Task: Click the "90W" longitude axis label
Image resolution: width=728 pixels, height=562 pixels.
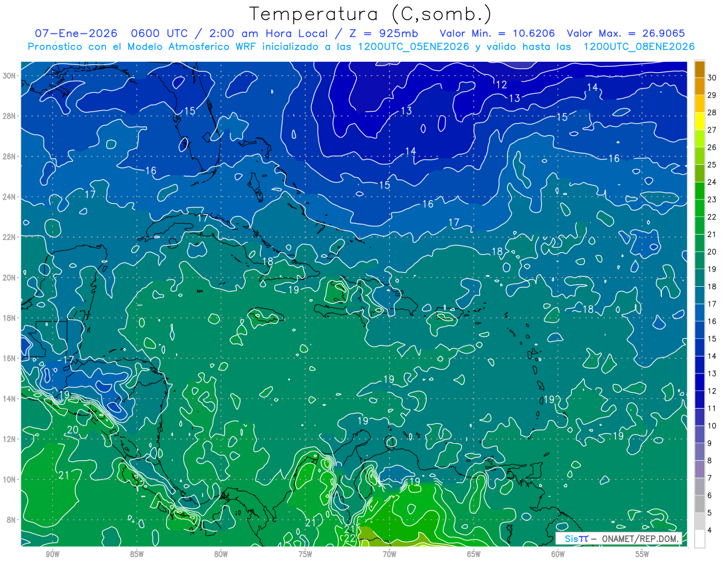Action: pyautogui.click(x=52, y=554)
